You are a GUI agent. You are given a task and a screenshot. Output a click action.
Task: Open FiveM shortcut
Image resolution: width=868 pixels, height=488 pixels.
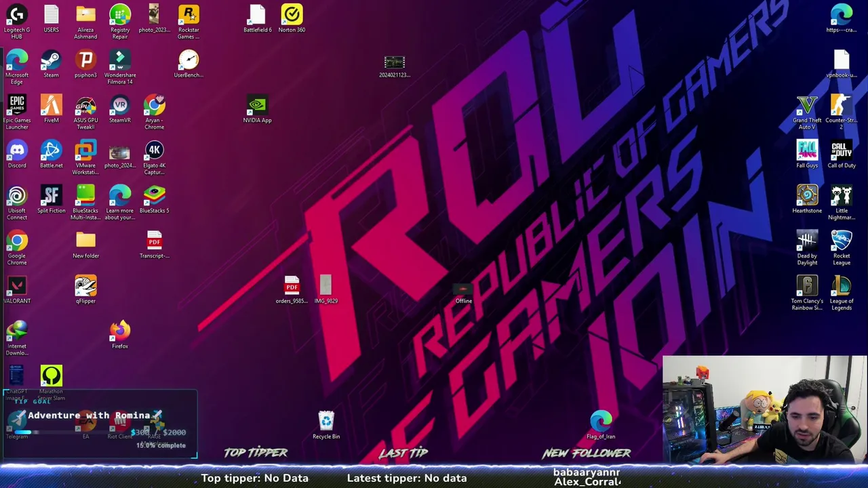51,108
